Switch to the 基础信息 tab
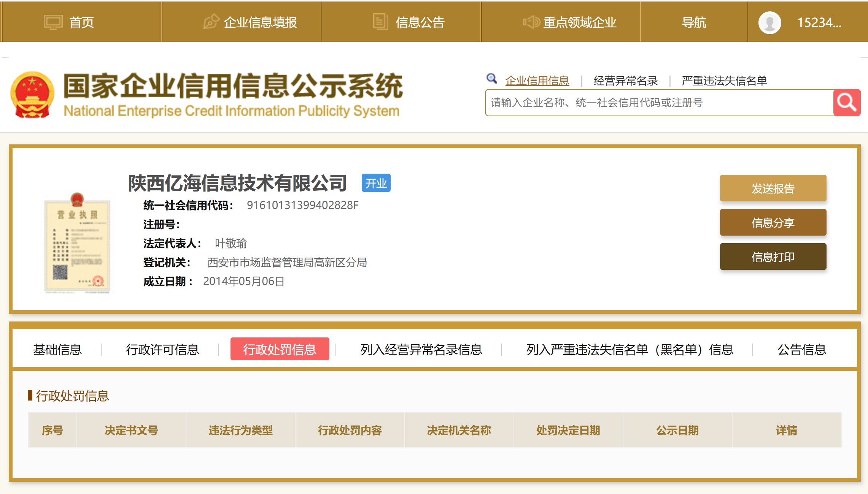 (57, 349)
